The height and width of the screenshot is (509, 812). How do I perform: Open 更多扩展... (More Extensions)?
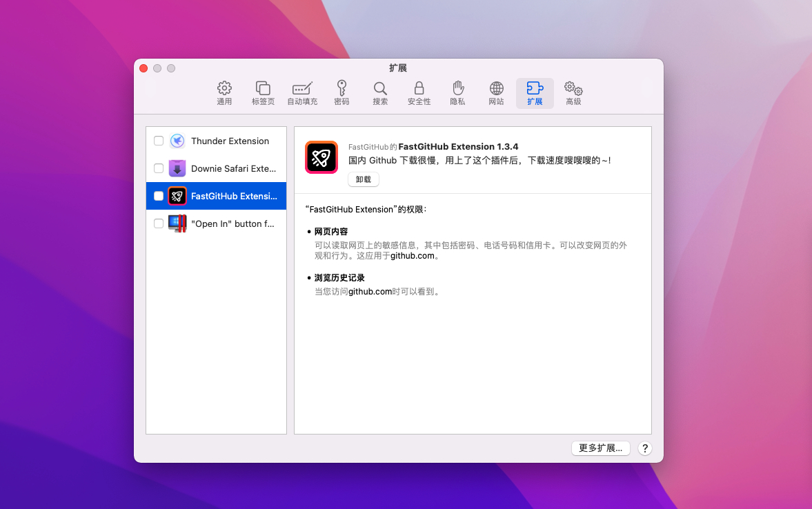(601, 448)
